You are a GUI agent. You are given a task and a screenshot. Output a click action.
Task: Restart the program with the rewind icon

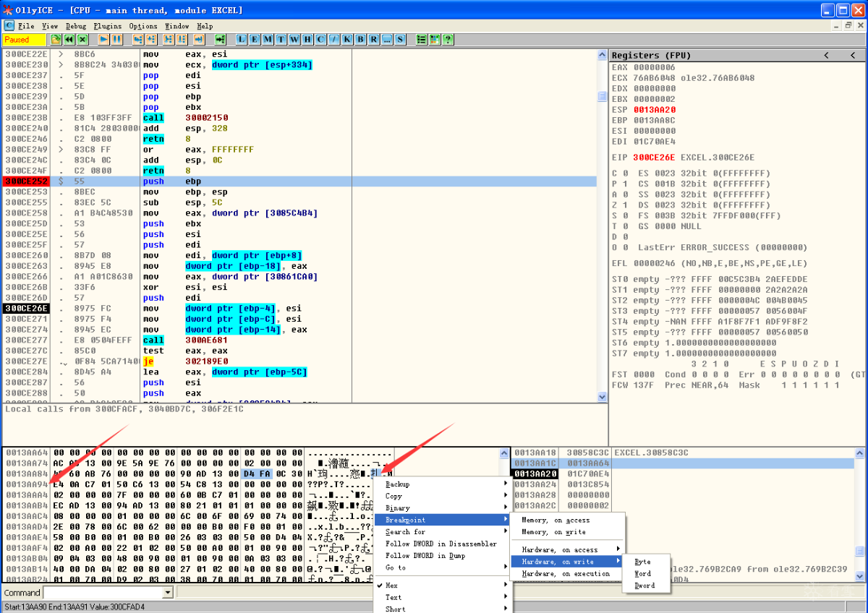69,39
